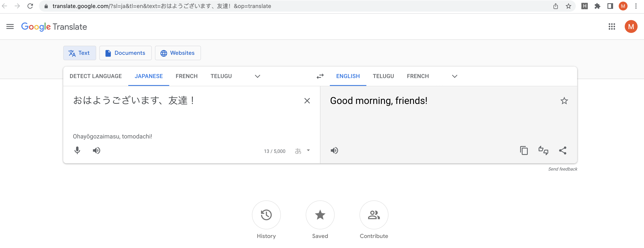Open Google apps grid

pyautogui.click(x=611, y=26)
